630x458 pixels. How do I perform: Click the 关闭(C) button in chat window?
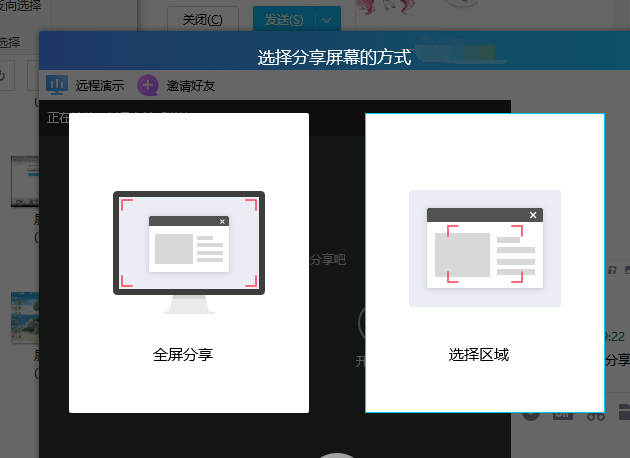tap(202, 19)
